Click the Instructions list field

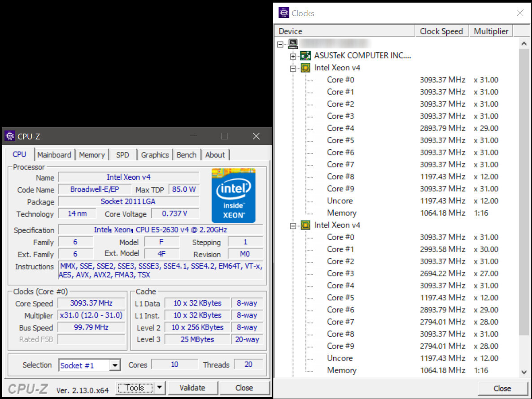161,270
